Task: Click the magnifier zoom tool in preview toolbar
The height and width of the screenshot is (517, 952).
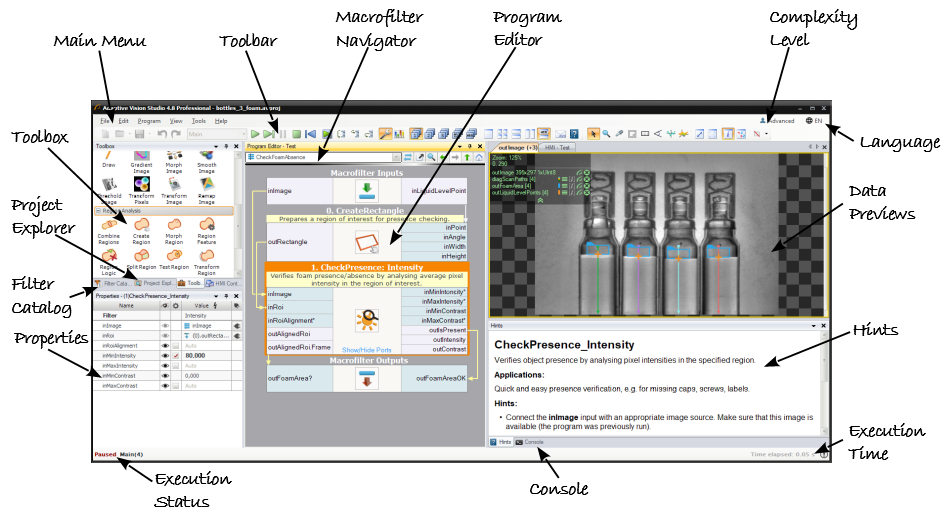Action: [x=607, y=133]
